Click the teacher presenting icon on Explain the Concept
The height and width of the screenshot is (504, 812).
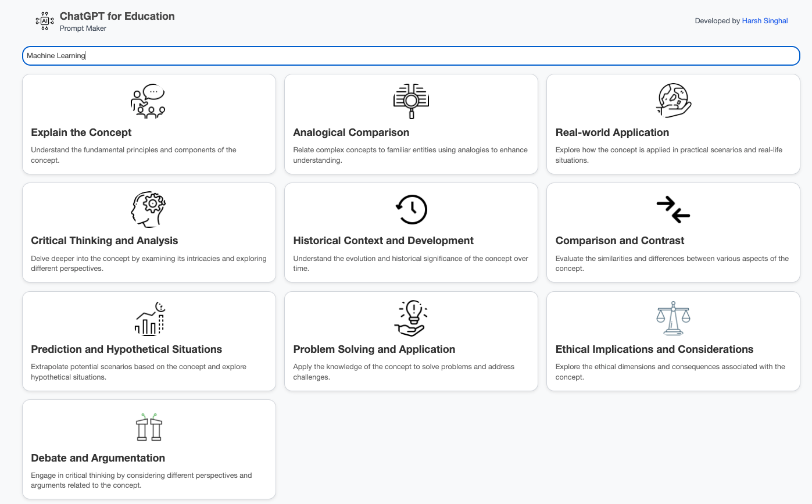pos(148,101)
